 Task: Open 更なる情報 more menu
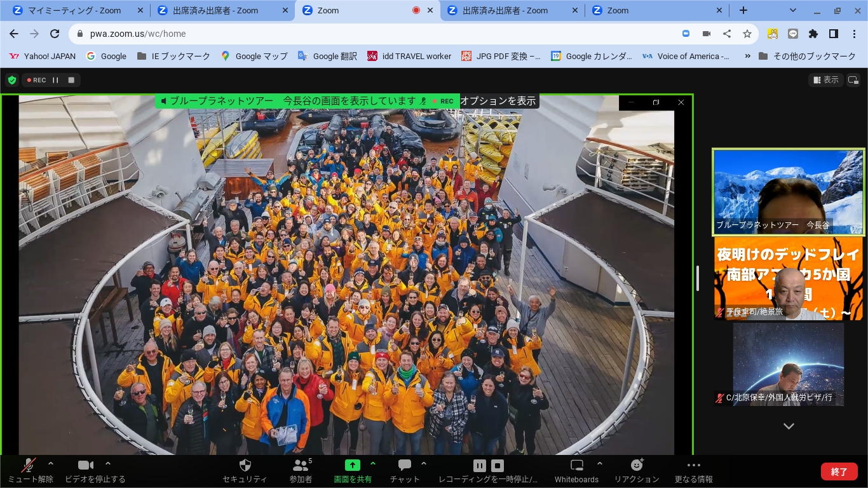tap(694, 471)
